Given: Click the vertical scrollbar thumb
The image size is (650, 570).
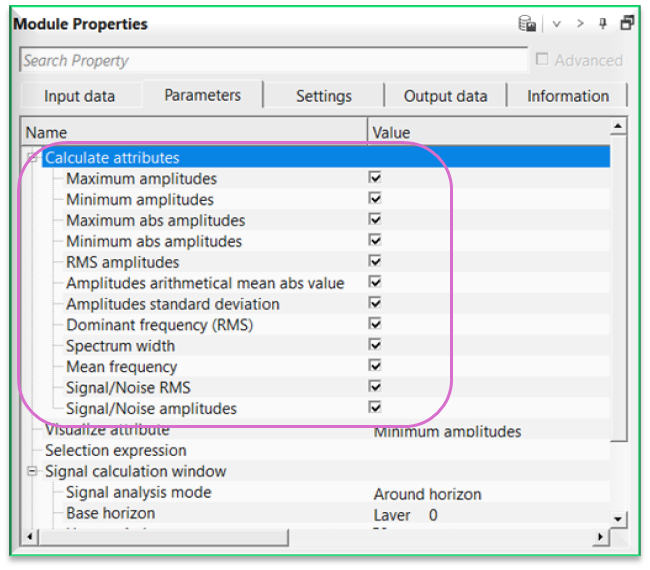Looking at the screenshot, I should coord(618,288).
